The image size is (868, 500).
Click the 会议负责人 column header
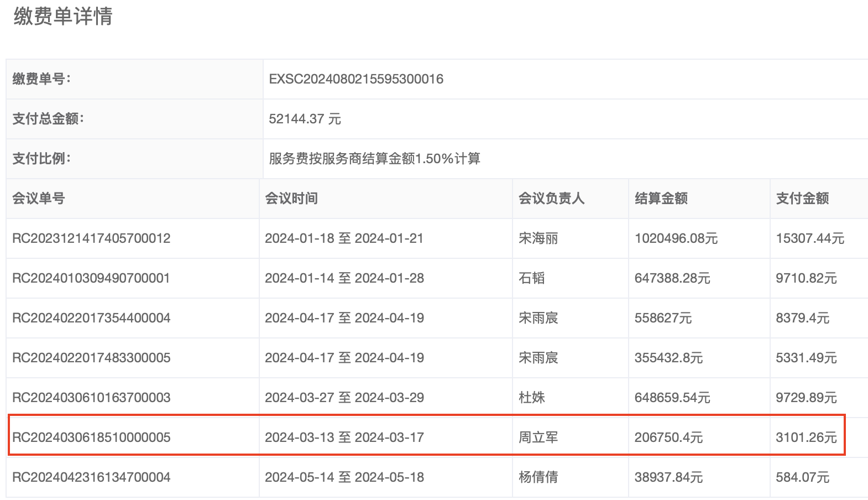click(x=551, y=199)
